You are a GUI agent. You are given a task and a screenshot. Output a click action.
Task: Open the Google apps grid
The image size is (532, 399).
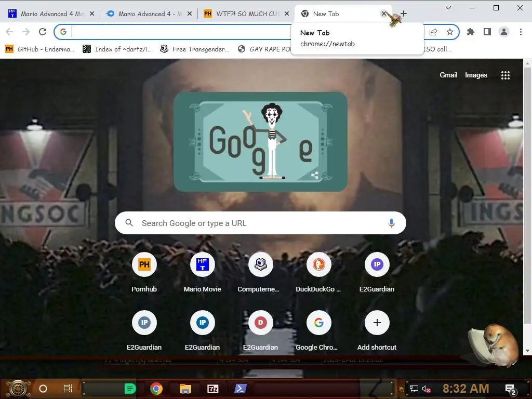tap(506, 75)
